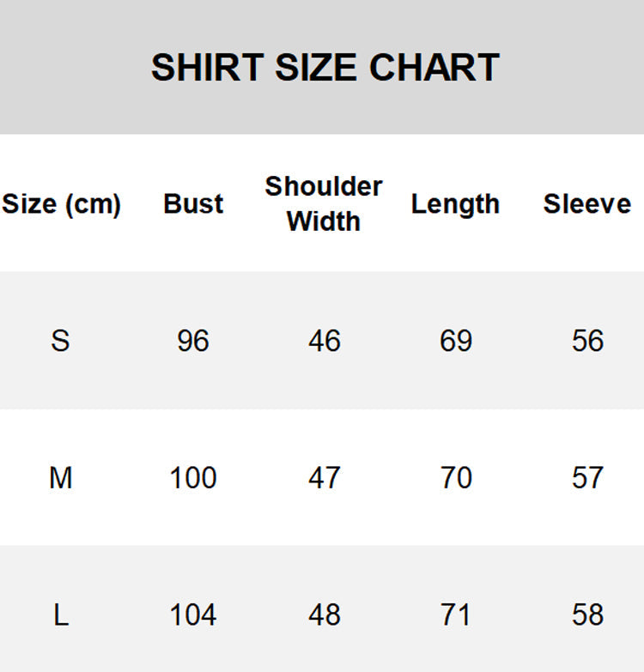Click the length value 69

tap(456, 341)
